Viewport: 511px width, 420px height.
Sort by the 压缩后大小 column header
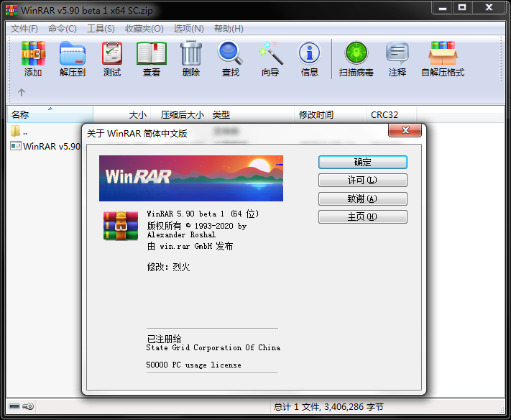pos(180,114)
